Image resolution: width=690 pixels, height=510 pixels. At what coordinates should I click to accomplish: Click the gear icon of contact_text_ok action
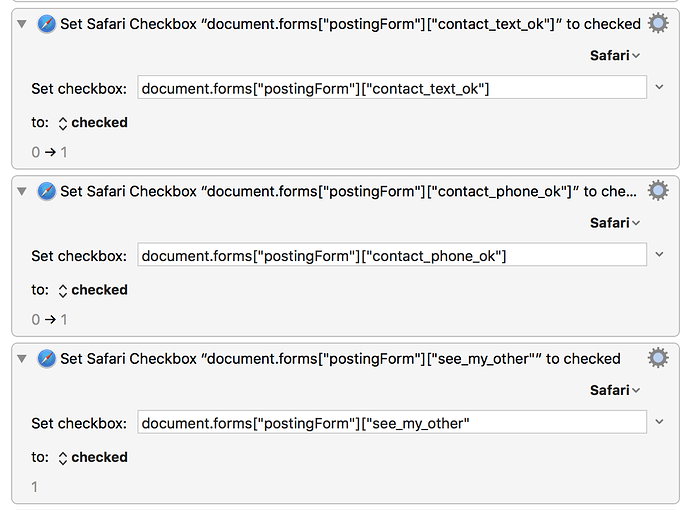[x=658, y=23]
